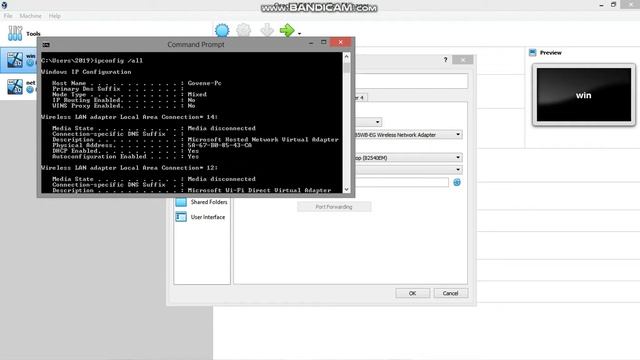Open the Start arrow's dropdown menu
Screen dimensions: 640x360
coord(299,33)
